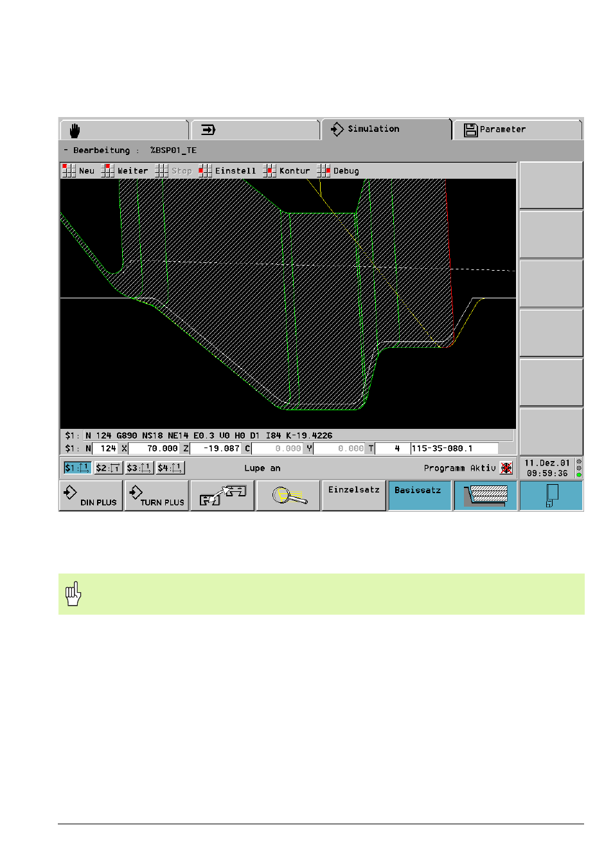This screenshot has height=868, width=613.
Task: Open the Kontur menu
Action: coord(287,170)
